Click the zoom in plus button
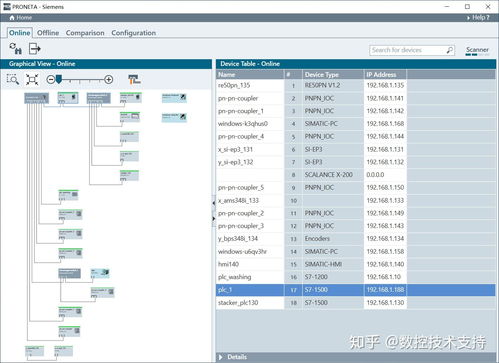Screen dimensions: 499x363 [x=109, y=79]
